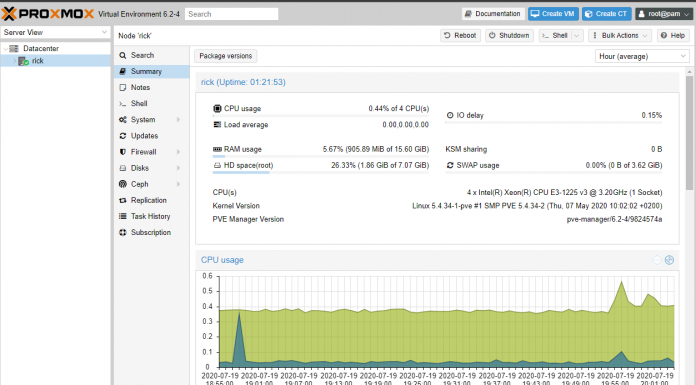The width and height of the screenshot is (696, 385).
Task: Click the CPU usage chip icon
Action: click(x=217, y=108)
